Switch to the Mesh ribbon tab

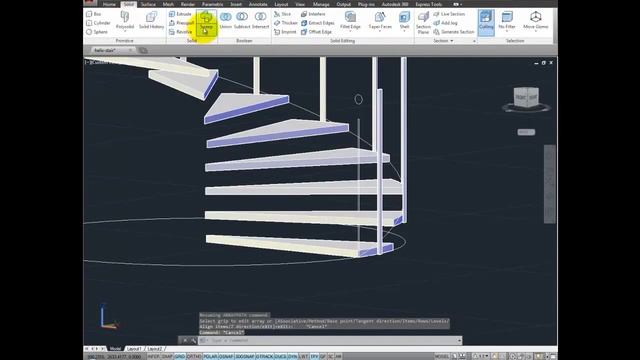click(x=168, y=4)
